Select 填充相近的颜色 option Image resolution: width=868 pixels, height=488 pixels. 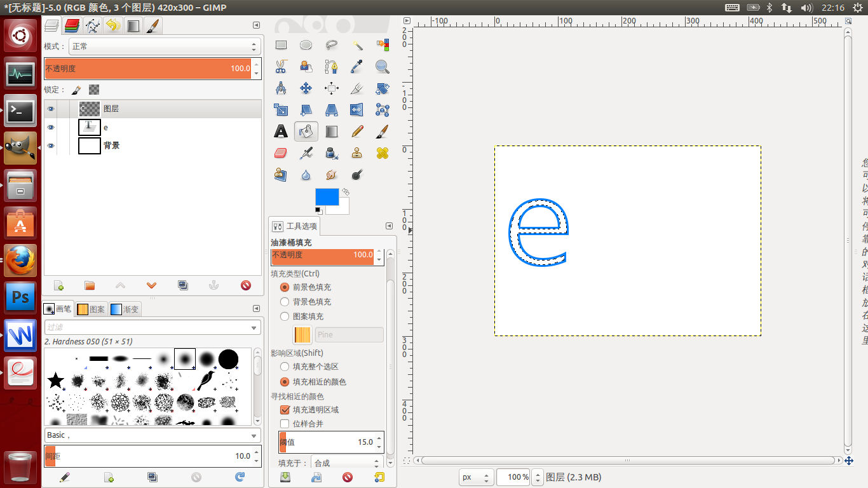click(285, 382)
